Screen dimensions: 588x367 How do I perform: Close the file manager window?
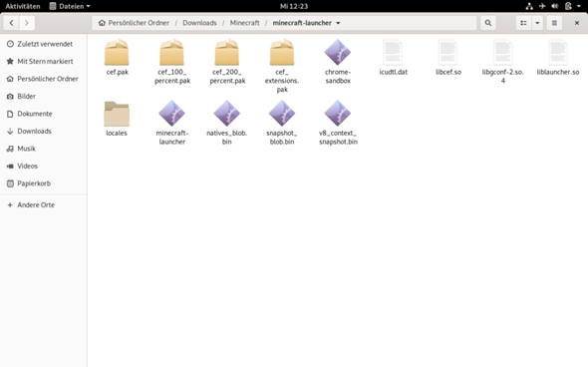coord(577,23)
